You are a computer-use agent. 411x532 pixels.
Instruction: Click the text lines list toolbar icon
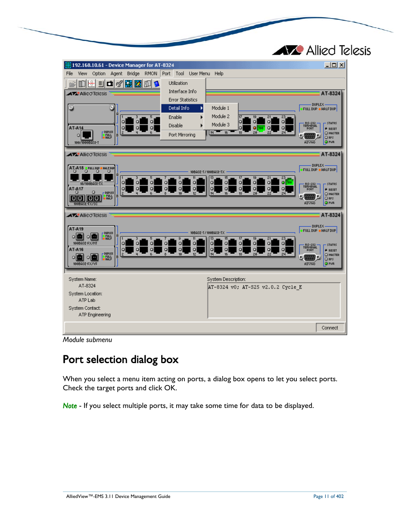(x=101, y=84)
